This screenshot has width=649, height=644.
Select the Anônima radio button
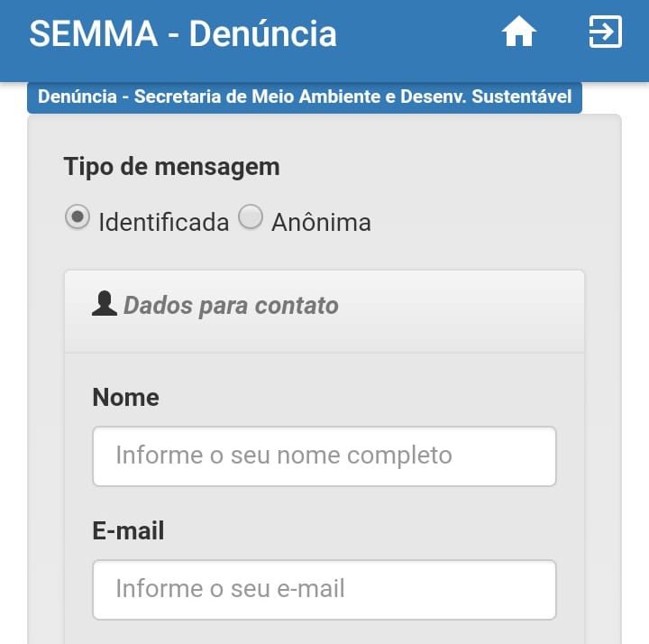(251, 216)
